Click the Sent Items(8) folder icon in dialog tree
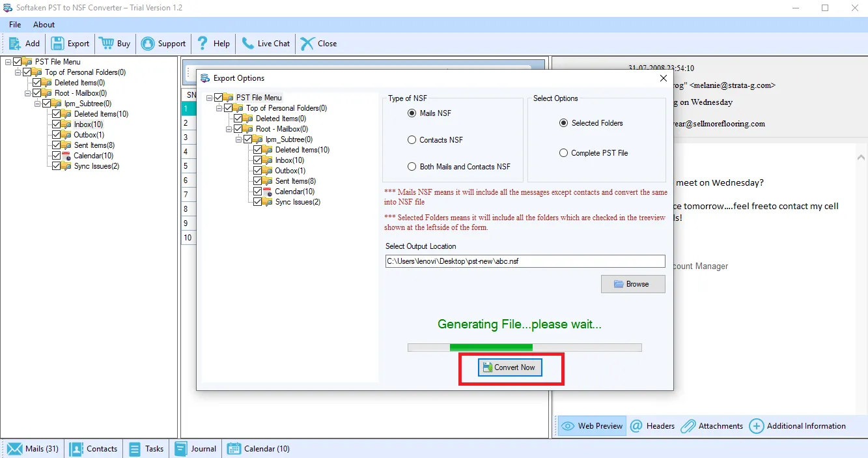This screenshot has height=458, width=868. [268, 181]
